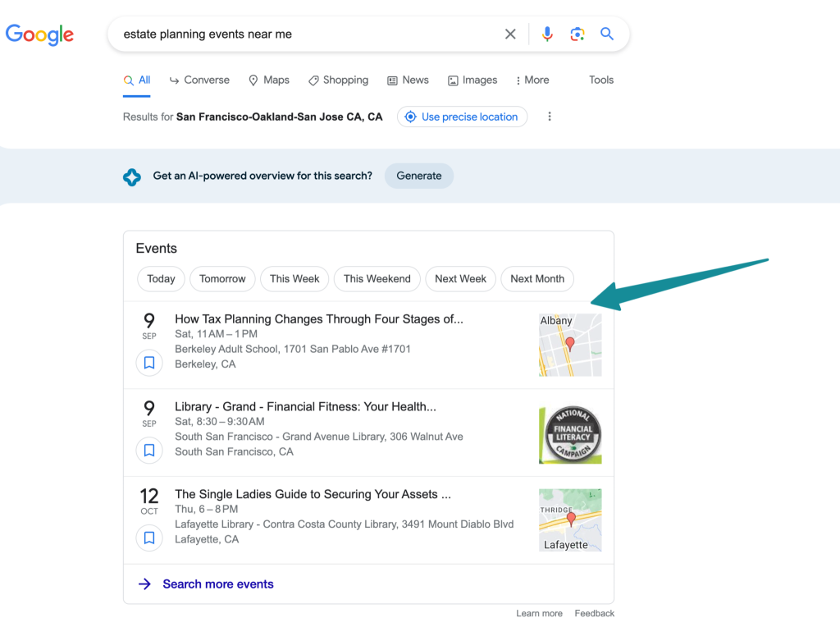Click the Feedback link
840x641 pixels.
594,613
